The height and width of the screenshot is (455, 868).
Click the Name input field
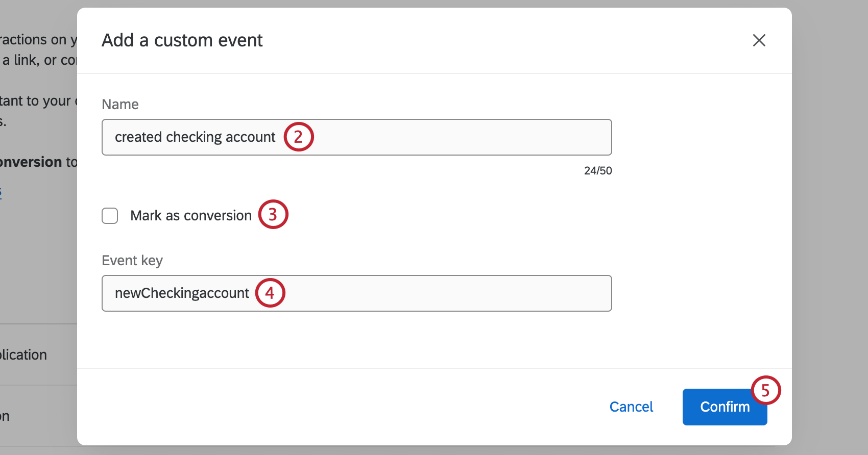357,137
